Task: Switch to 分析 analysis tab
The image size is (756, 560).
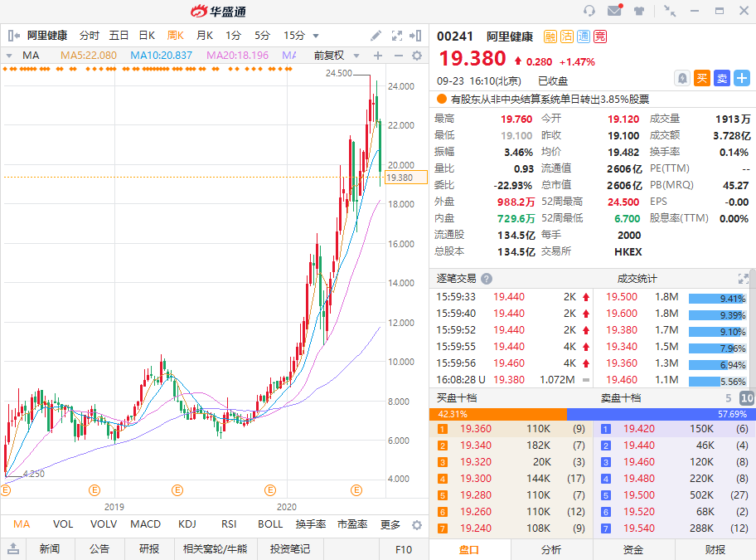Action: coord(551,550)
